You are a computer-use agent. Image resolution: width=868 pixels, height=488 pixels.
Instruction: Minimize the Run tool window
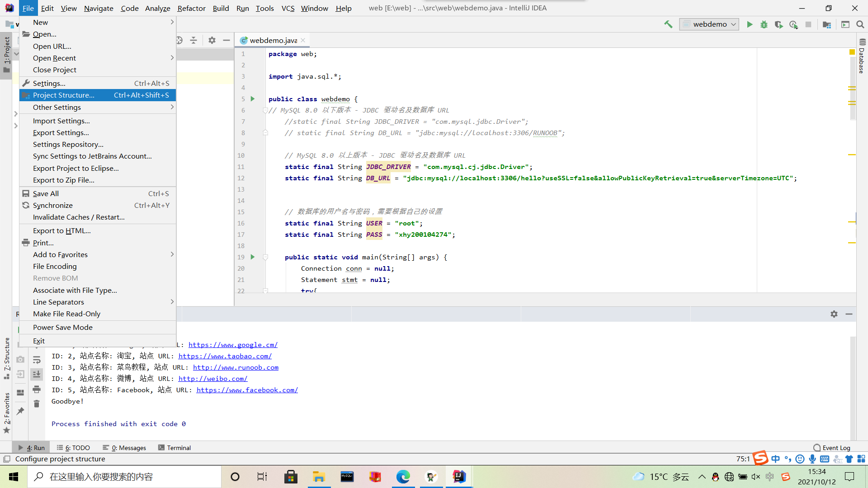849,314
